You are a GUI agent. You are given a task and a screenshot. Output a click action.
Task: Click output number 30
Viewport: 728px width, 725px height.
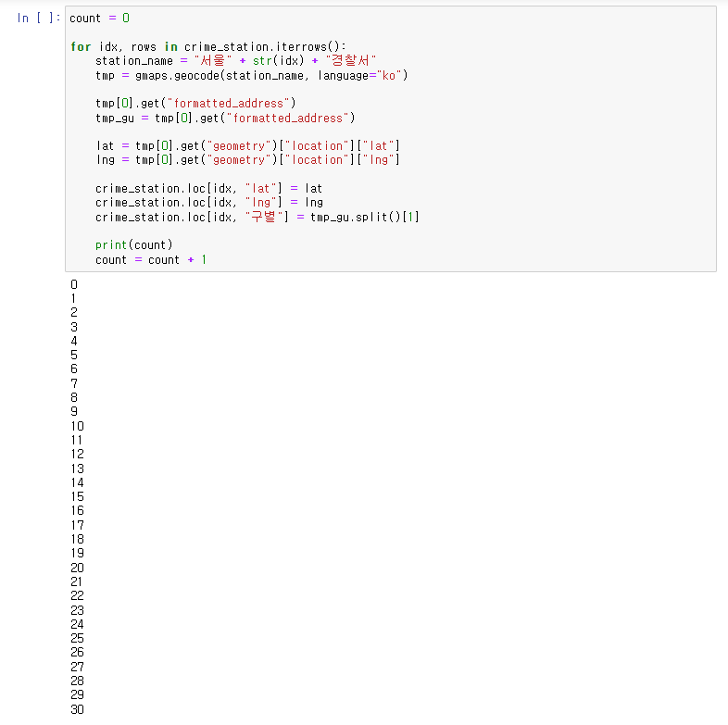pos(77,709)
